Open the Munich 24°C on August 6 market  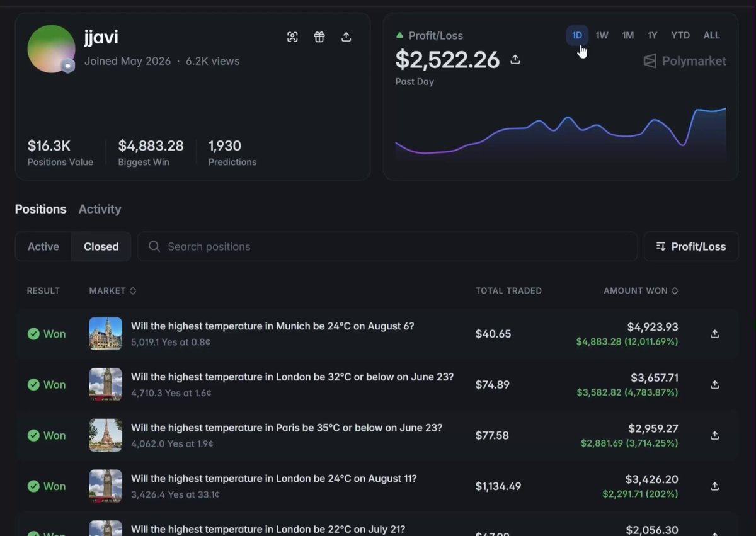point(273,326)
